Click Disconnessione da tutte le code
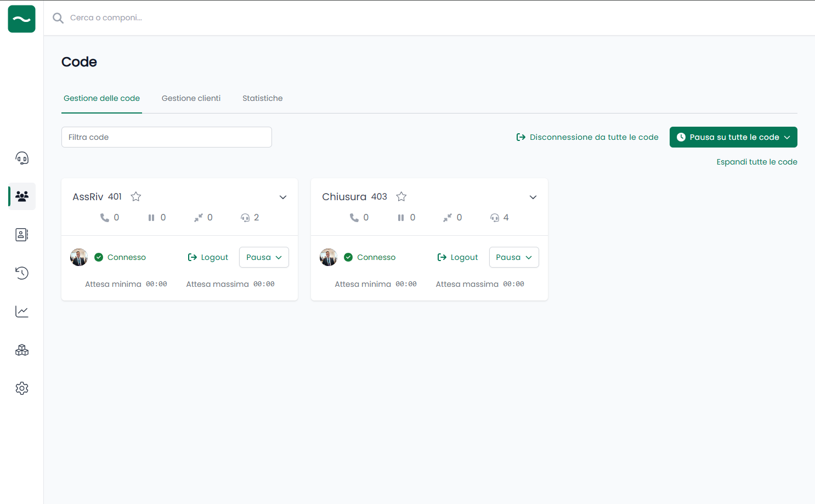The height and width of the screenshot is (504, 815). (587, 137)
